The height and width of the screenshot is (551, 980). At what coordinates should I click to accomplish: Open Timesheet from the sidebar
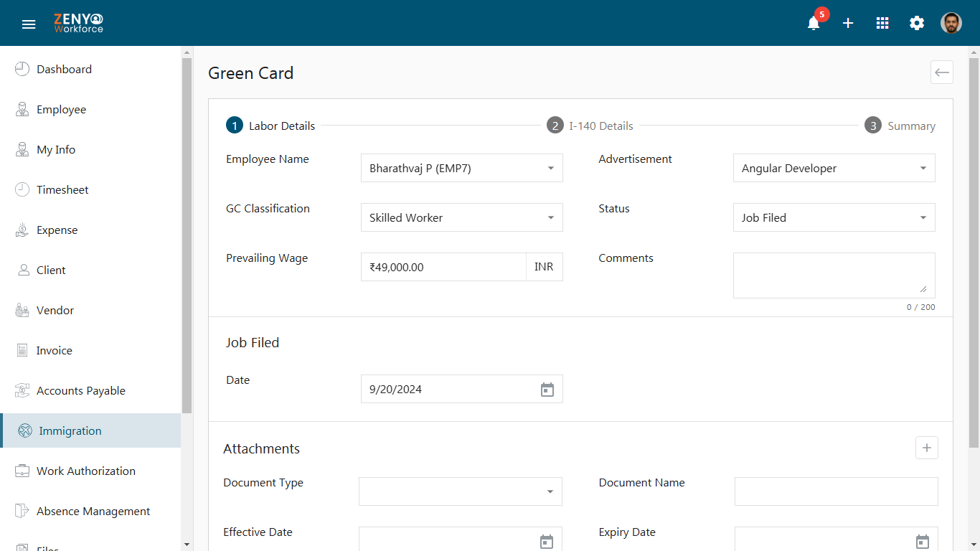click(62, 190)
